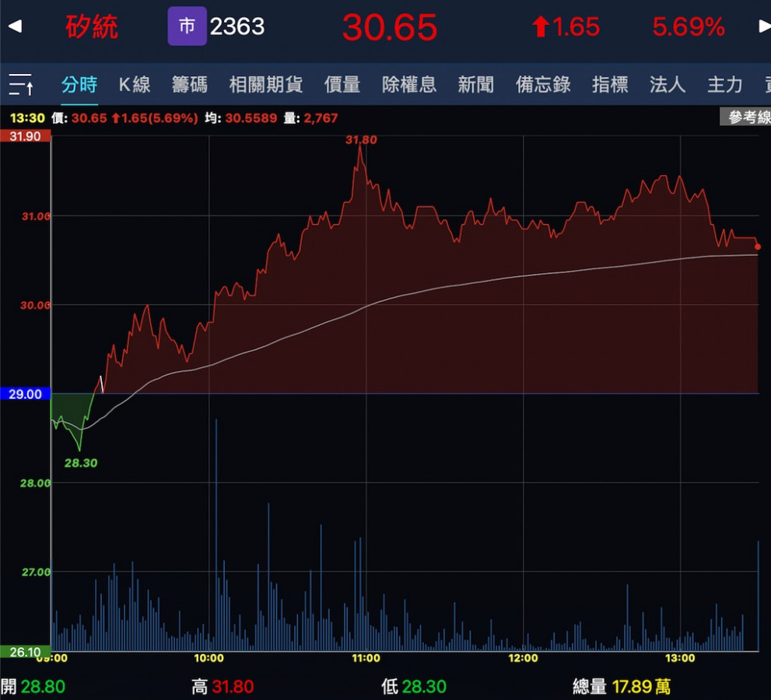Click the 28.30 low label on chart
This screenshot has height=700, width=771.
click(81, 463)
